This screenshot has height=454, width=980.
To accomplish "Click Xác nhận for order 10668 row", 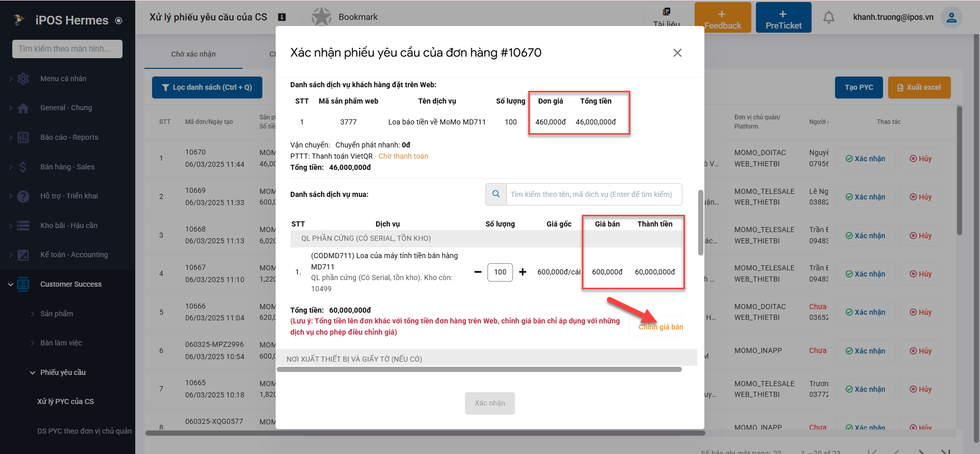I will (x=866, y=236).
